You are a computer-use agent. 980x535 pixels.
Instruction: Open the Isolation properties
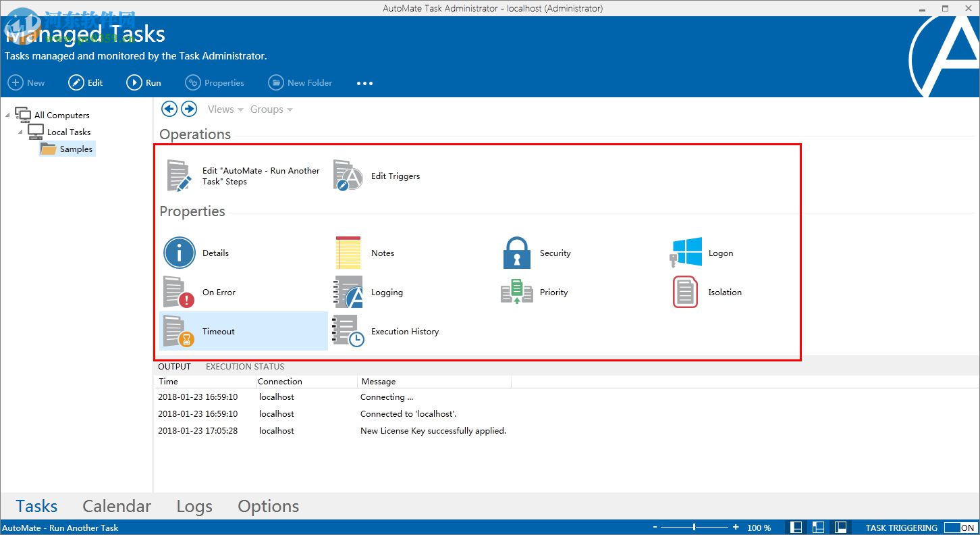pyautogui.click(x=685, y=292)
